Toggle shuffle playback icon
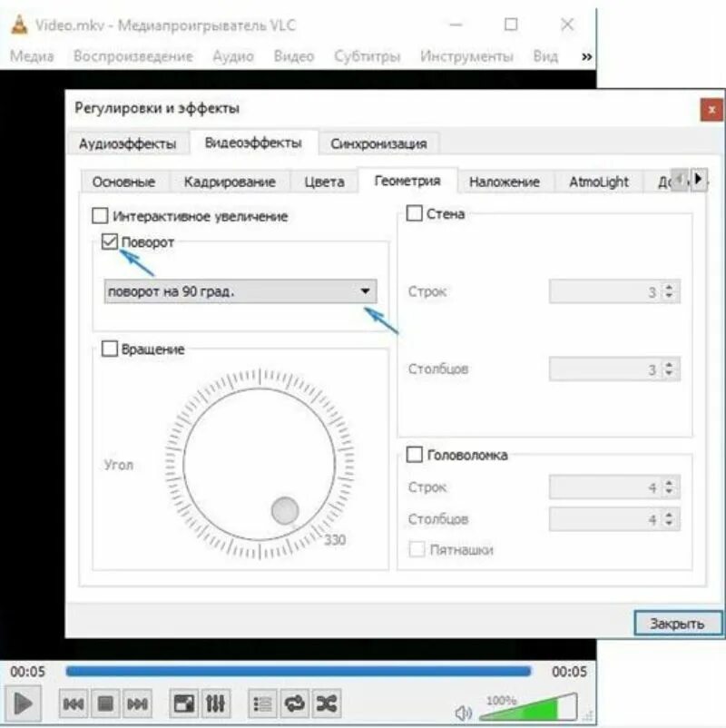 point(327,703)
